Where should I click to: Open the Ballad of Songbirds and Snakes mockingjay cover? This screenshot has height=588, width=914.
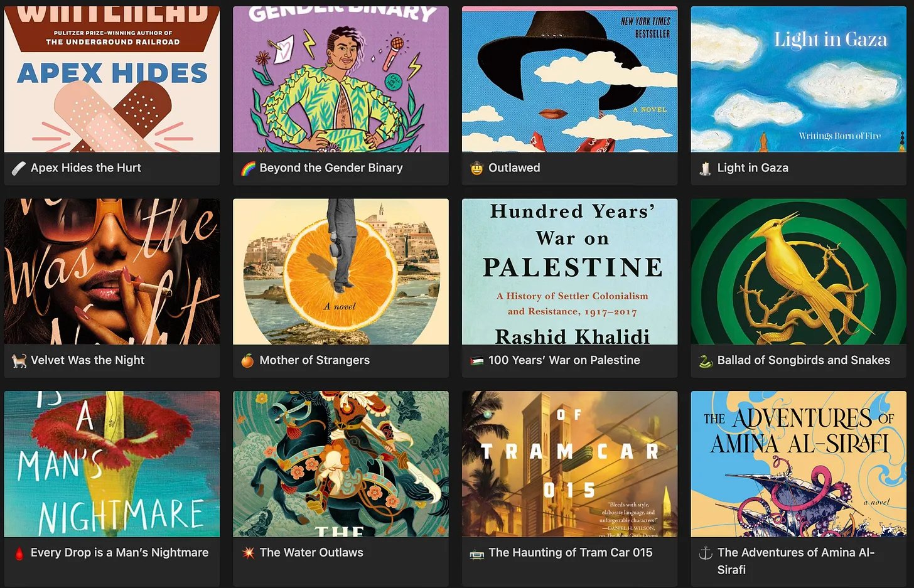pyautogui.click(x=798, y=272)
